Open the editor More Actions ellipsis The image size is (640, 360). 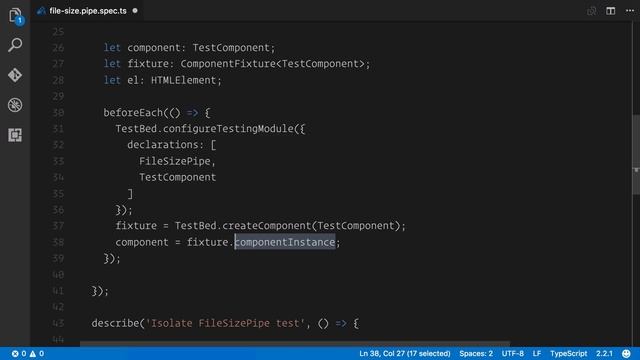pyautogui.click(x=630, y=11)
